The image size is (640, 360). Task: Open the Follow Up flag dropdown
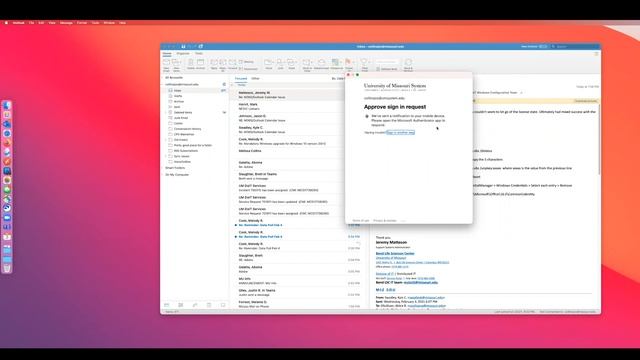point(349,64)
